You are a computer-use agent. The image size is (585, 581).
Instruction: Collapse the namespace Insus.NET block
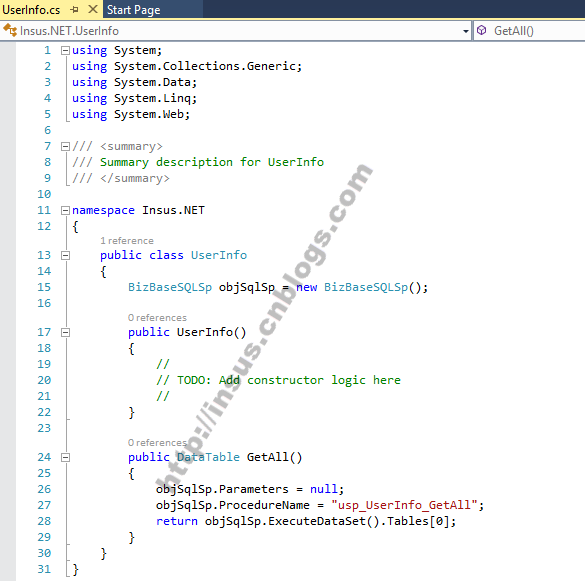[65, 210]
